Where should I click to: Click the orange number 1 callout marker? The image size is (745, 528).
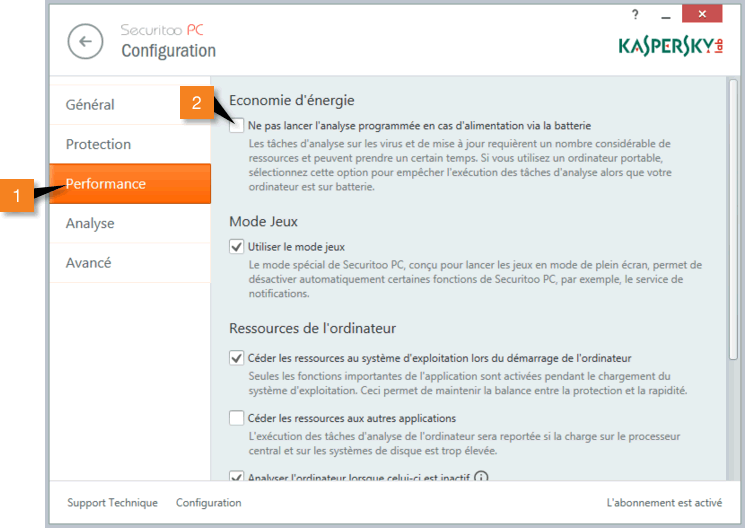coord(17,195)
